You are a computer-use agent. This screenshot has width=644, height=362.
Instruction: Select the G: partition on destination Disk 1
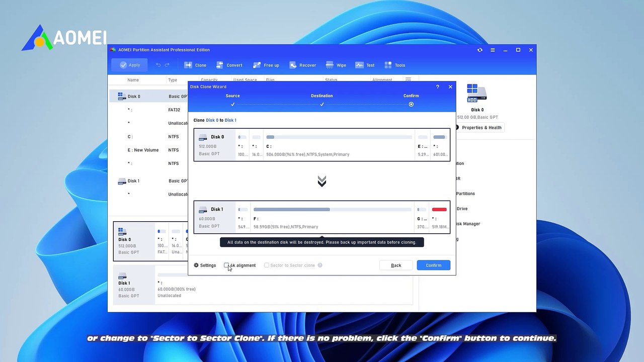[x=422, y=217]
